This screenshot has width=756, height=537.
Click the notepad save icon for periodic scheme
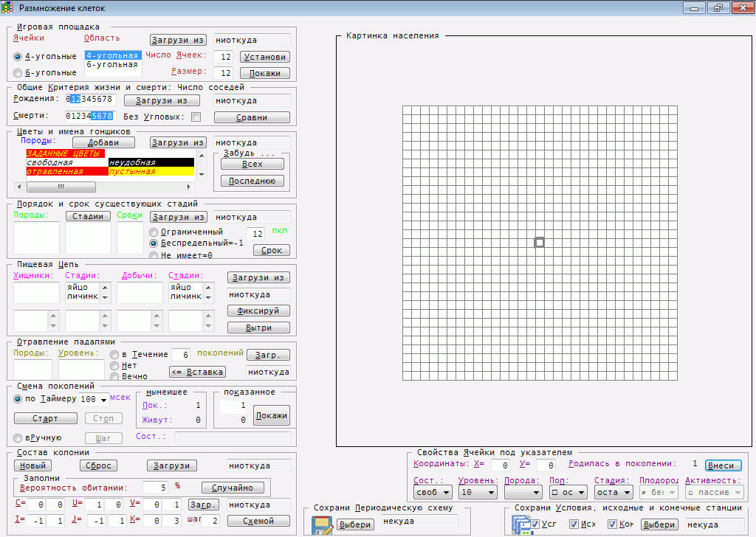pyautogui.click(x=322, y=525)
